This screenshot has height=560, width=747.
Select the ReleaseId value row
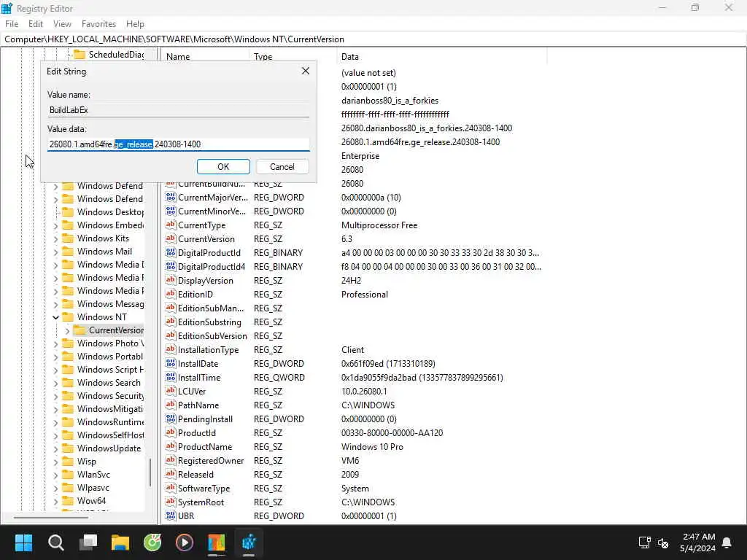pos(355,474)
